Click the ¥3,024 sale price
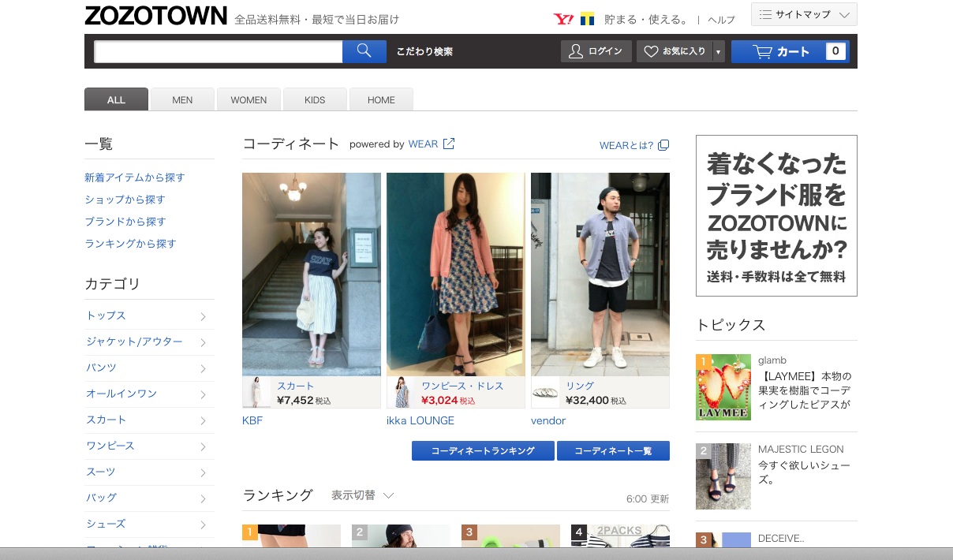953x560 pixels. click(439, 401)
